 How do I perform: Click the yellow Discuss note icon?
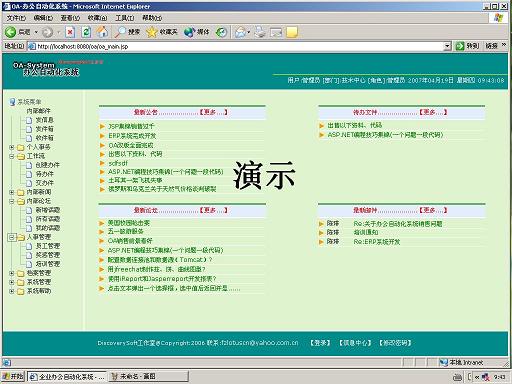point(292,32)
